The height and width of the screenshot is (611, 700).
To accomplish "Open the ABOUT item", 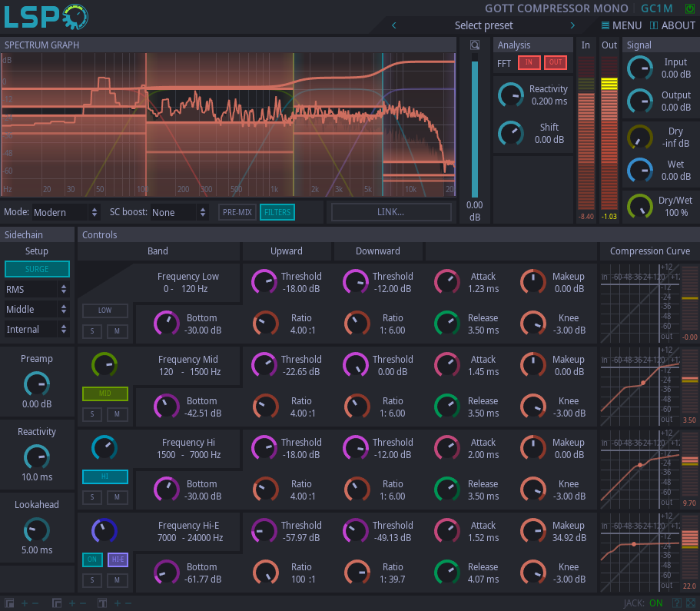I will 672,25.
